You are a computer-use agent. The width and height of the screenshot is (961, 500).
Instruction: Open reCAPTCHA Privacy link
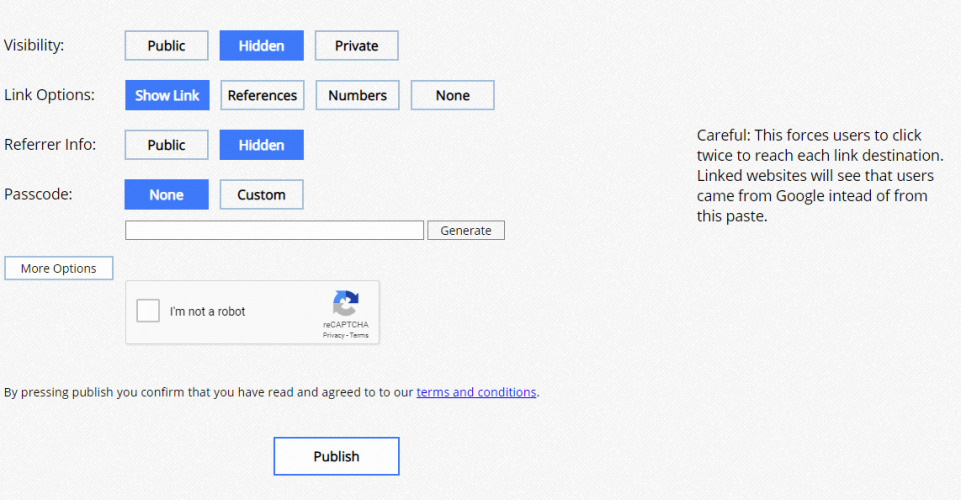tap(333, 335)
